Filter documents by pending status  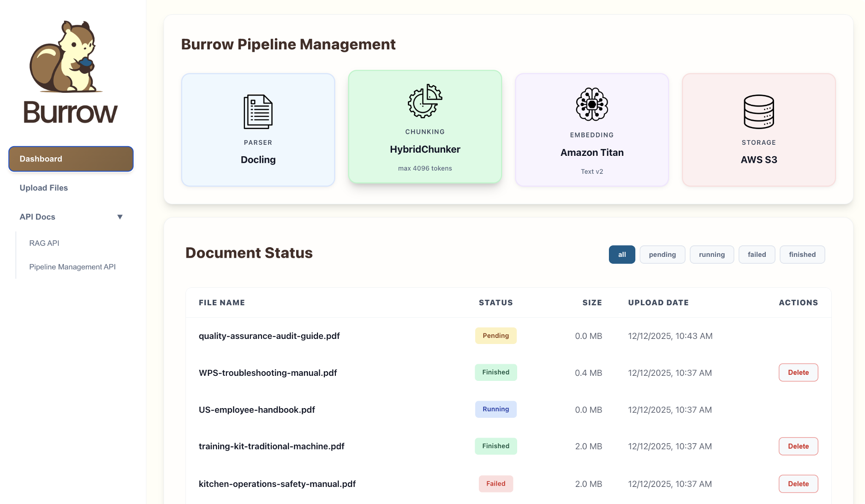point(662,254)
